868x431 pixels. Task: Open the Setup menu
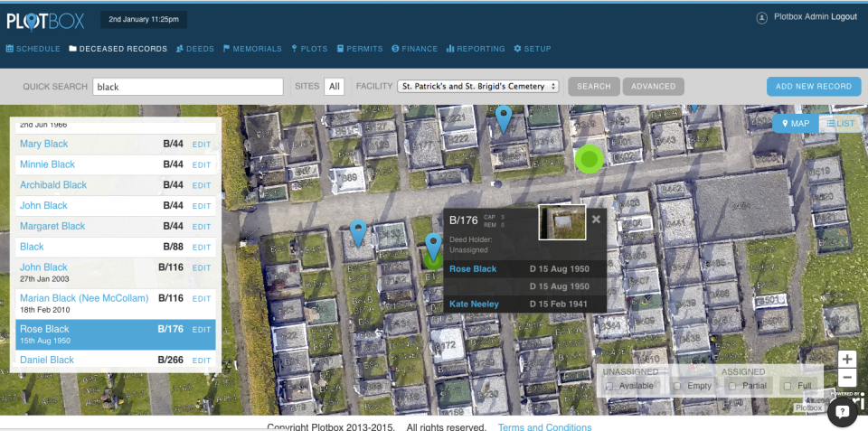click(533, 49)
